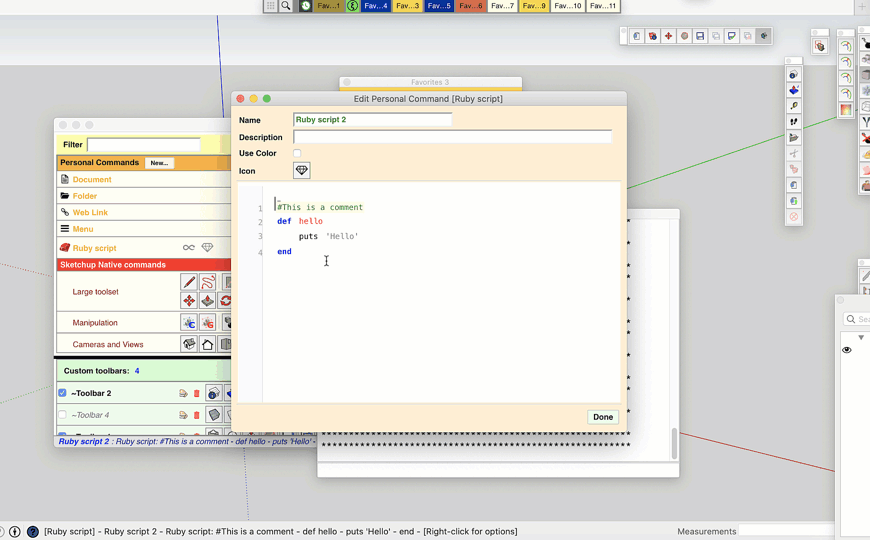
Task: Click the note-with-checkmark icon in horizontal toolbar
Action: pos(732,36)
